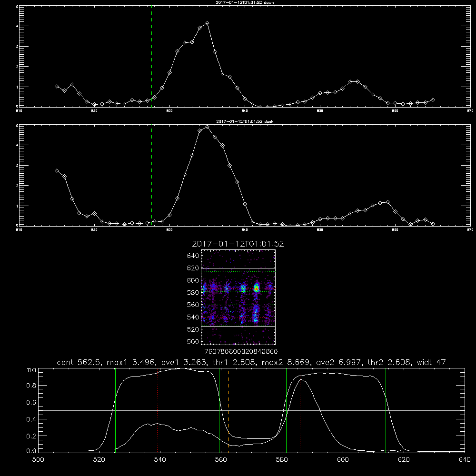Select the 'widt 47' value in the stats title
476x476 pixels.
click(431, 362)
